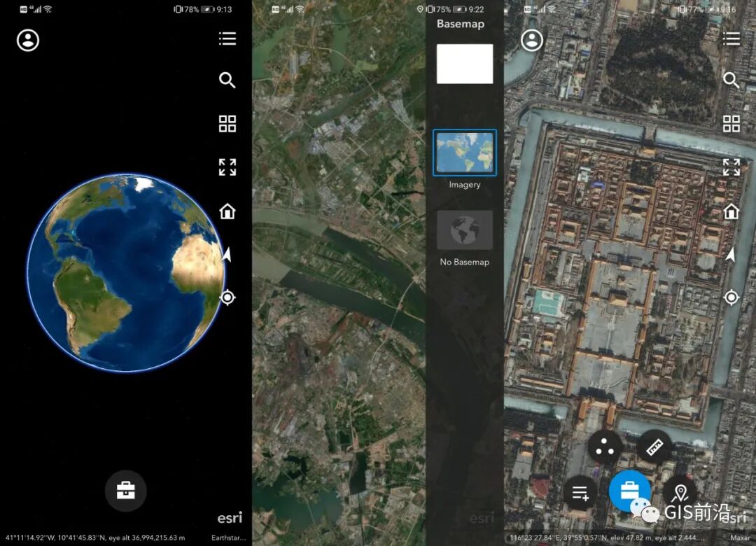Tap the full extent arrows icon in left screen
The width and height of the screenshot is (756, 546).
227,167
